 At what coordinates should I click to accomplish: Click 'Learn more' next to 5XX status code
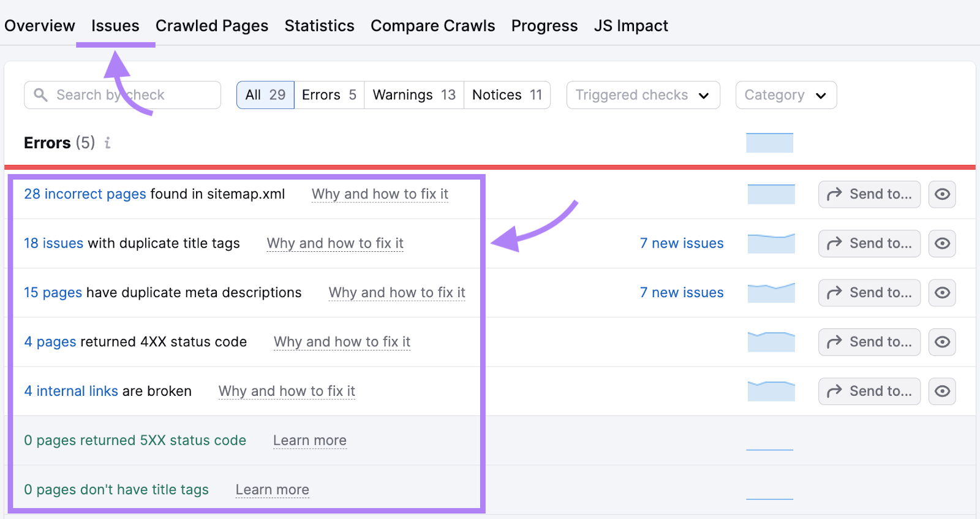309,440
